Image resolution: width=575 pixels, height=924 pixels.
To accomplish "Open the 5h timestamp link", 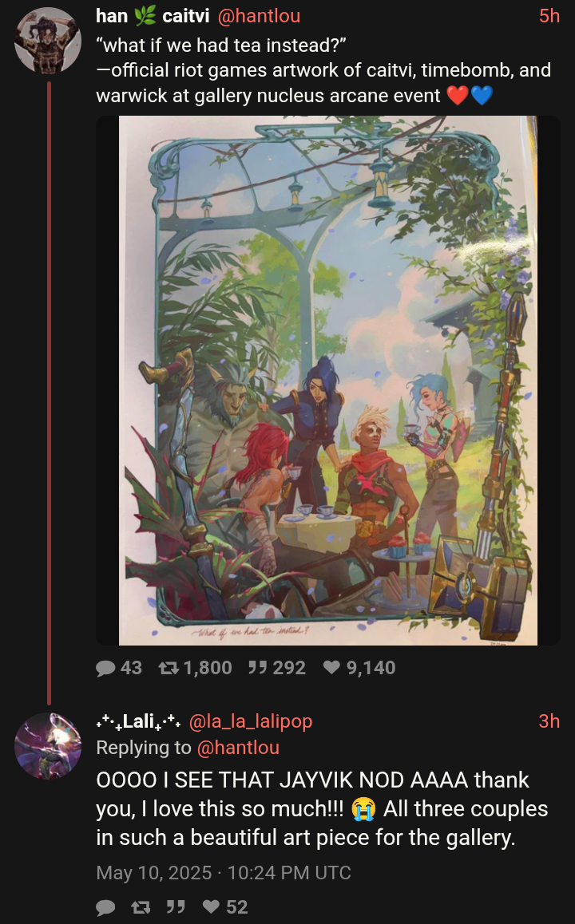I will [549, 16].
